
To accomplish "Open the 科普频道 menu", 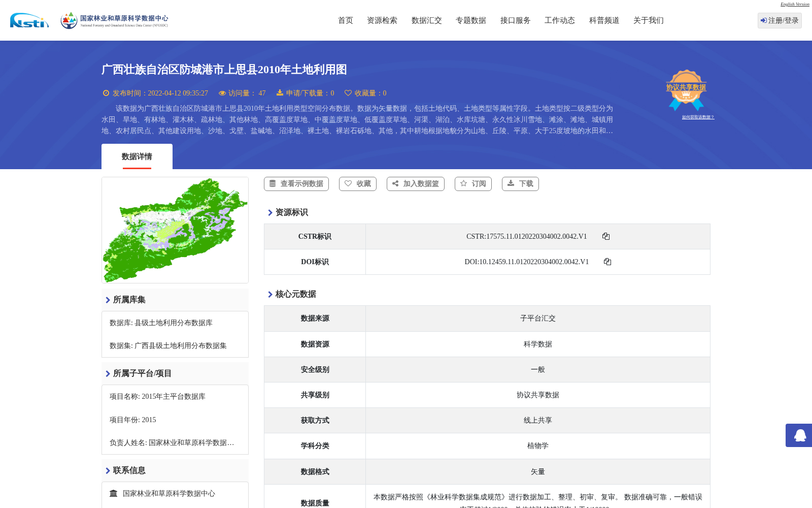I will coord(604,20).
